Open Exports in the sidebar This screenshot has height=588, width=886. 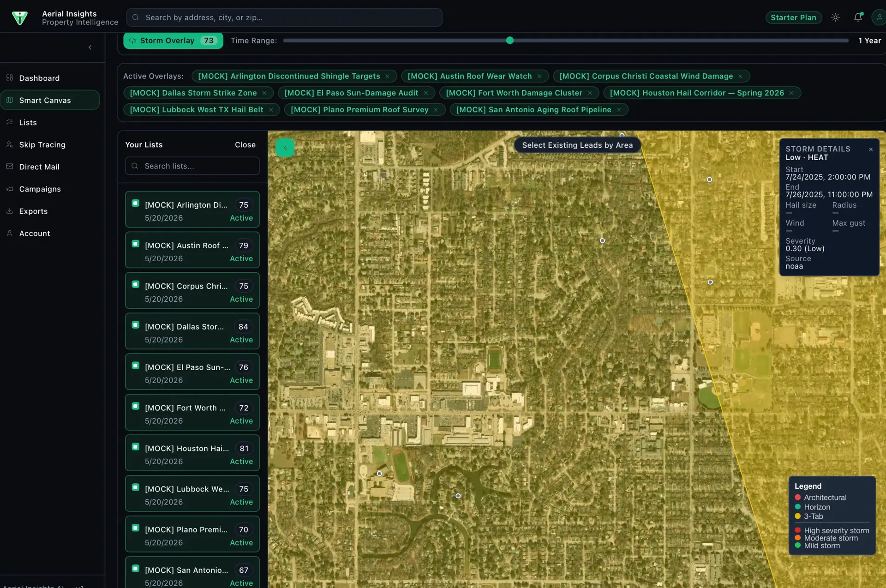click(50, 211)
